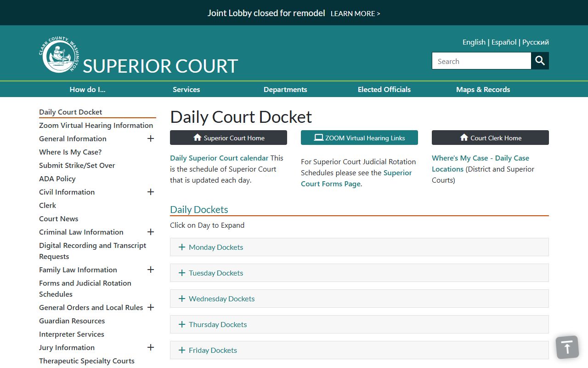Screen dimensions: 588x368
Task: Expand Criminal Law Information plus icon
Action: 151,232
